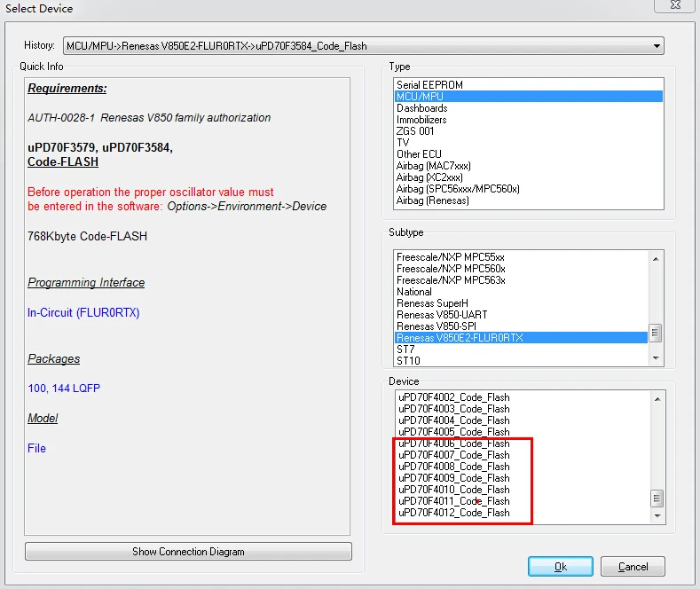Click the Cancel button
Image resolution: width=700 pixels, height=589 pixels.
[633, 567]
